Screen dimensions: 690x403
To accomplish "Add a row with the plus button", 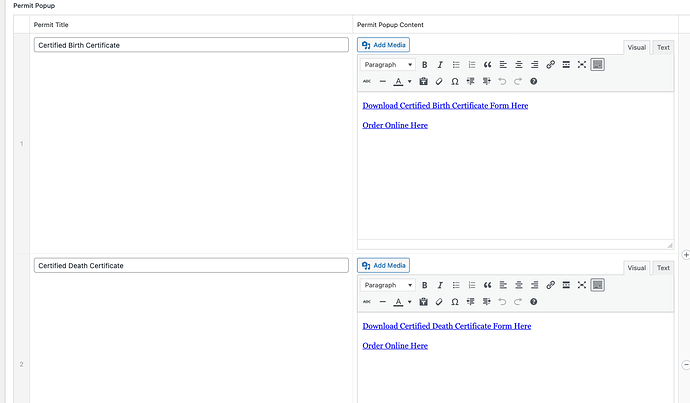I will pos(686,255).
